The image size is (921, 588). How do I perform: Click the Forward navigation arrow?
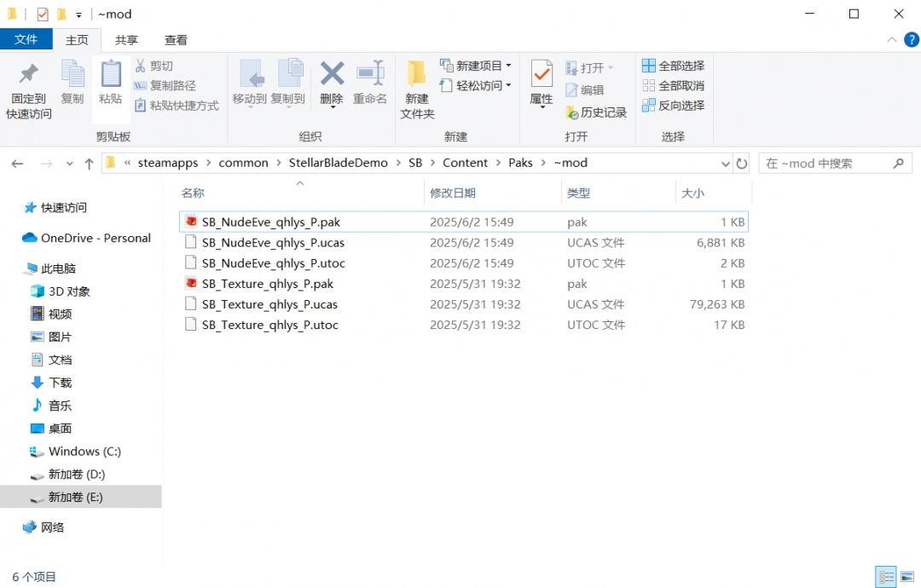46,164
